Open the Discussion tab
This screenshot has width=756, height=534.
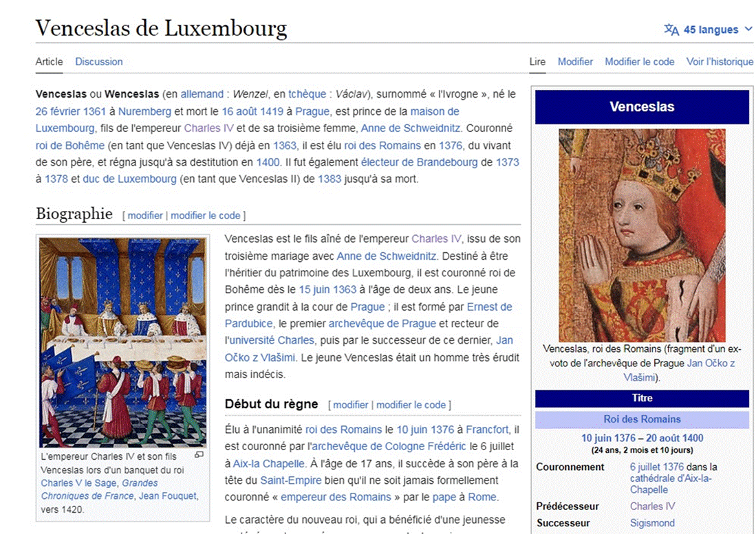(x=99, y=62)
